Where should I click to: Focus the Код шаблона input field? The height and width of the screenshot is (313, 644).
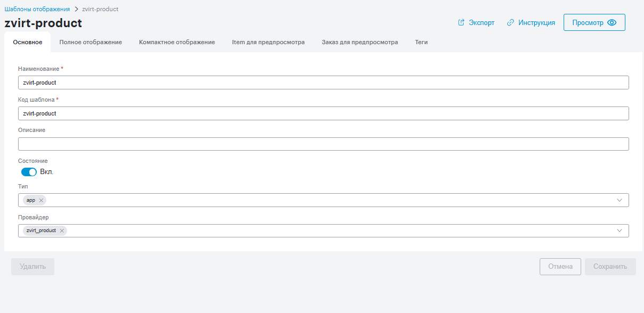pyautogui.click(x=324, y=113)
